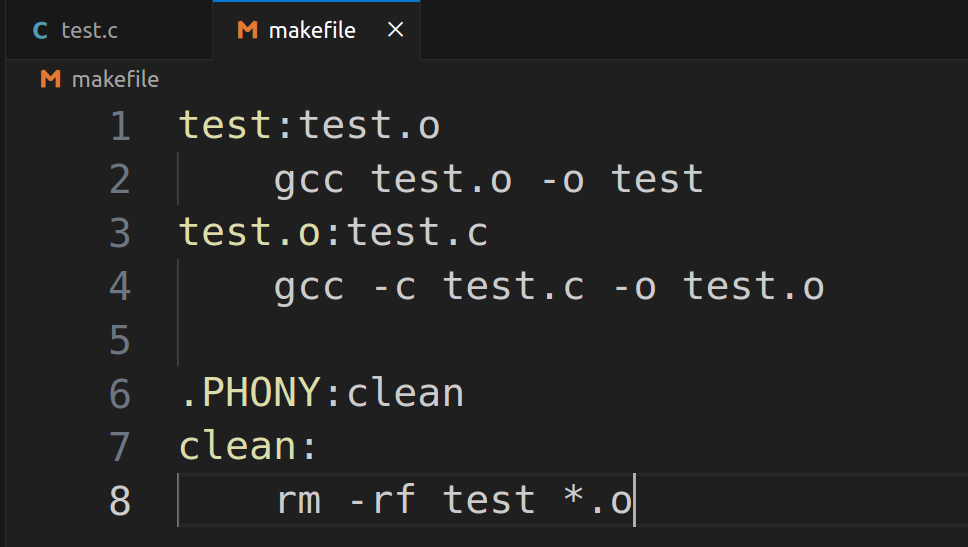Click the rm -rf test *.o command
The height and width of the screenshot is (547, 968).
(454, 499)
